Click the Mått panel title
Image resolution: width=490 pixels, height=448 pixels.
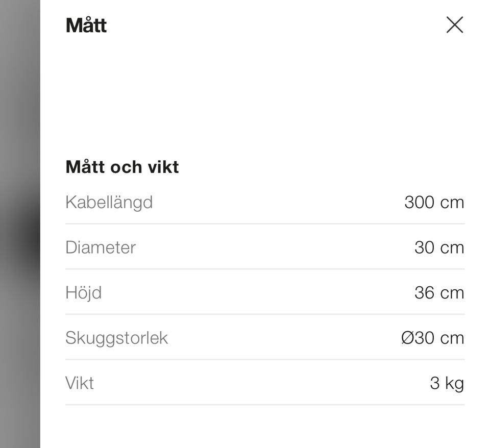(86, 26)
